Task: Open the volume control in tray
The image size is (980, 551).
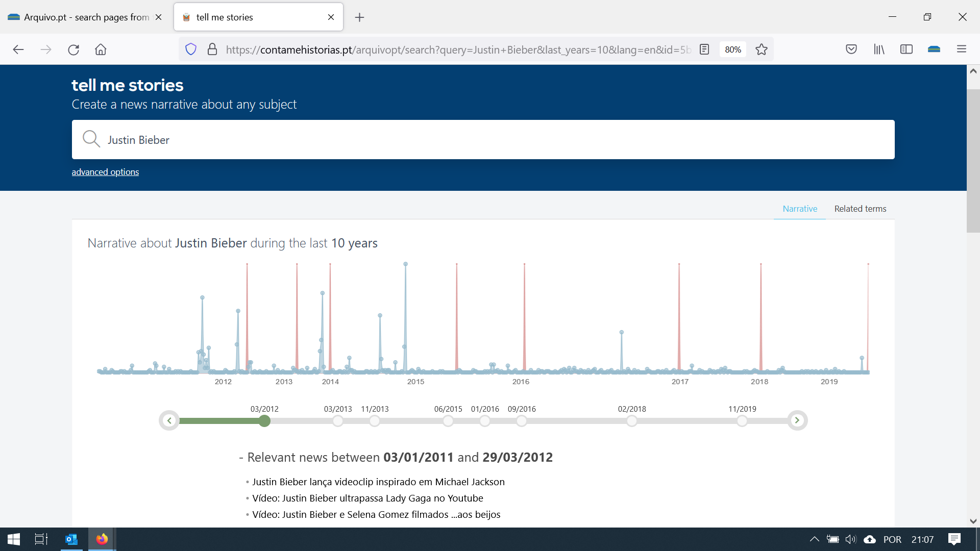Action: click(851, 539)
